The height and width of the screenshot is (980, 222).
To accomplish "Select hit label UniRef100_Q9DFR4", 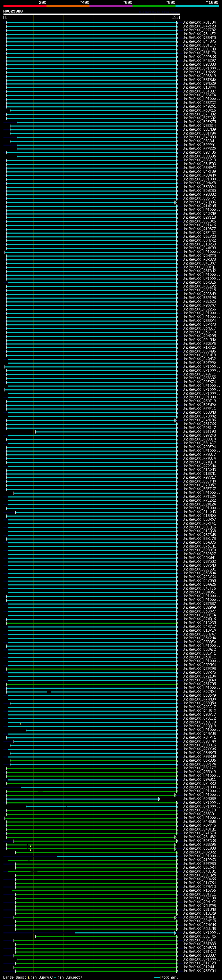I will [199, 447].
